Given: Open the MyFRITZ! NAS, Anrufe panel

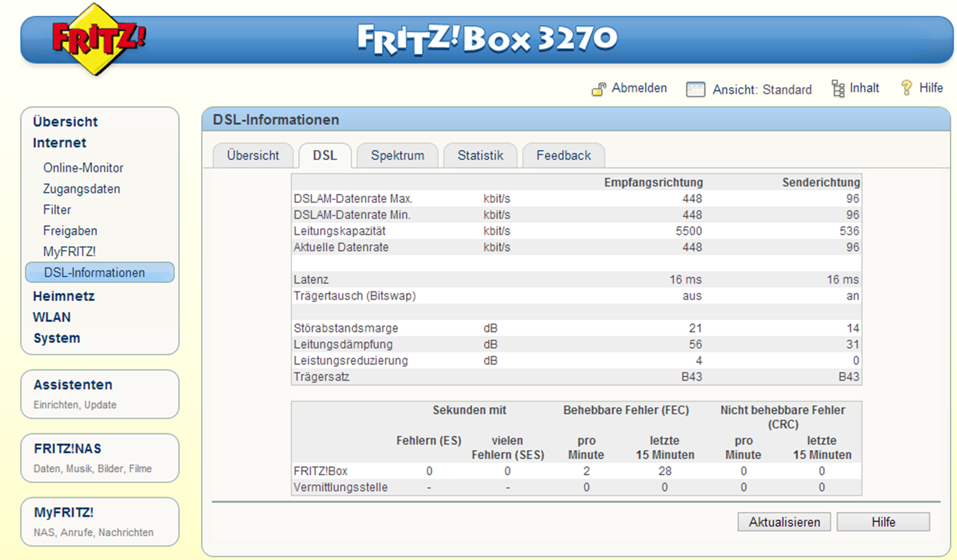Looking at the screenshot, I should 100,522.
